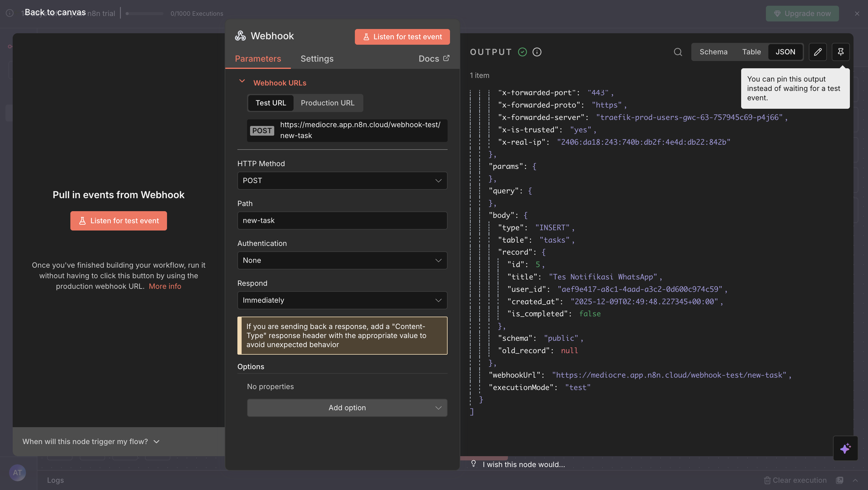This screenshot has height=490, width=868.
Task: Open the Authentication dropdown
Action: pos(342,260)
